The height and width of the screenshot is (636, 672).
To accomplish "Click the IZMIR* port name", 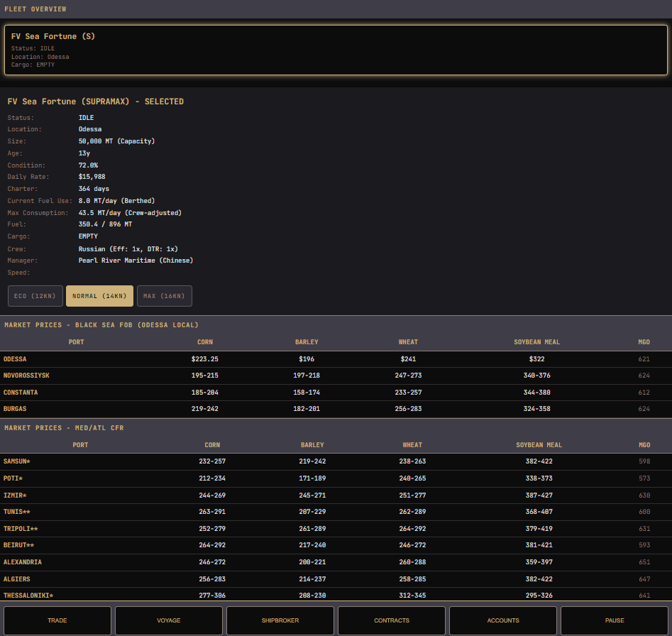I will (x=15, y=495).
